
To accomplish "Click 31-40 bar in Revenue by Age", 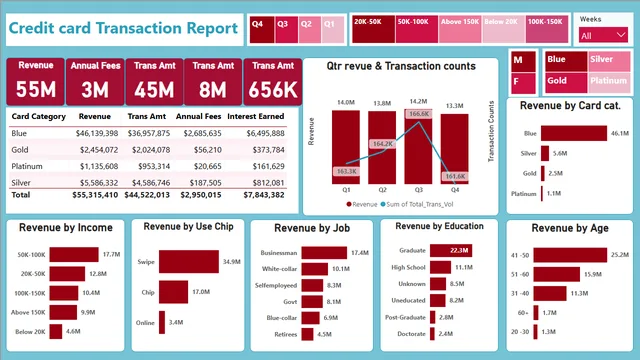I will [x=550, y=293].
